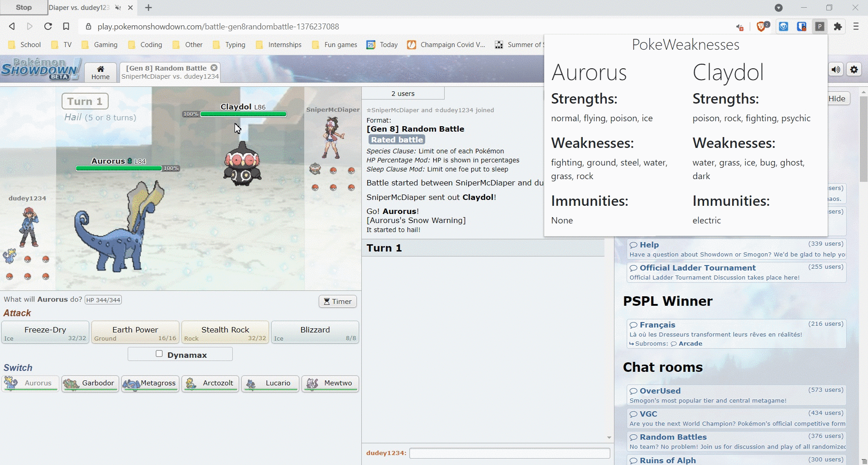Toggle Hide on the rooms panel
The image size is (868, 465).
click(838, 98)
